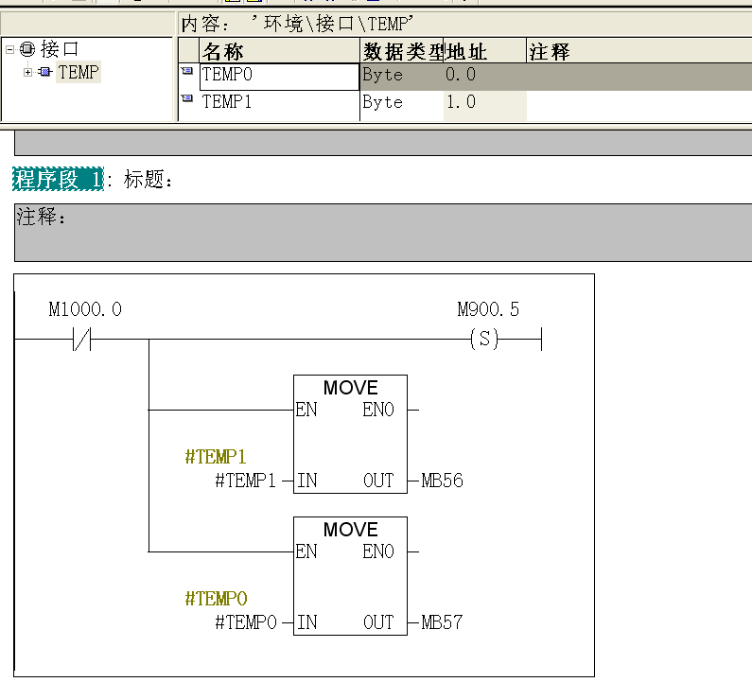Click the #TEMP0 IN operand
Screen dimensions: 752x700
click(246, 622)
